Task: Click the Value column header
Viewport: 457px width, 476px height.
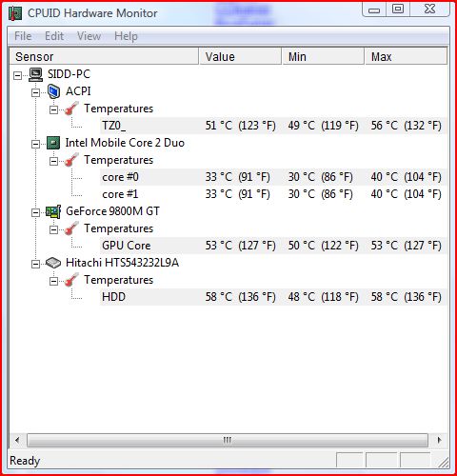Action: (x=240, y=56)
